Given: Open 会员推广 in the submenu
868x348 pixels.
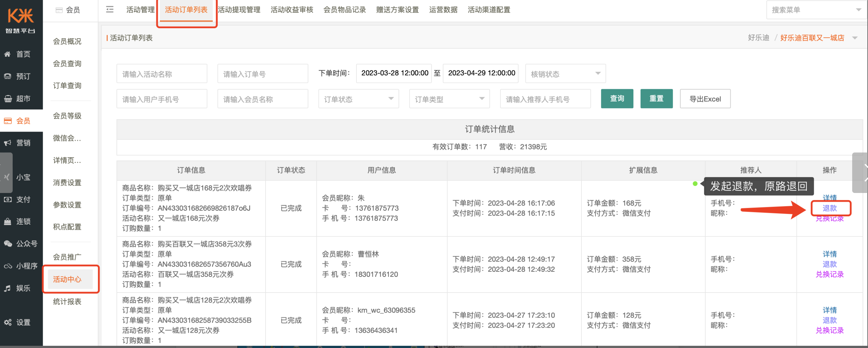Looking at the screenshot, I should 67,257.
